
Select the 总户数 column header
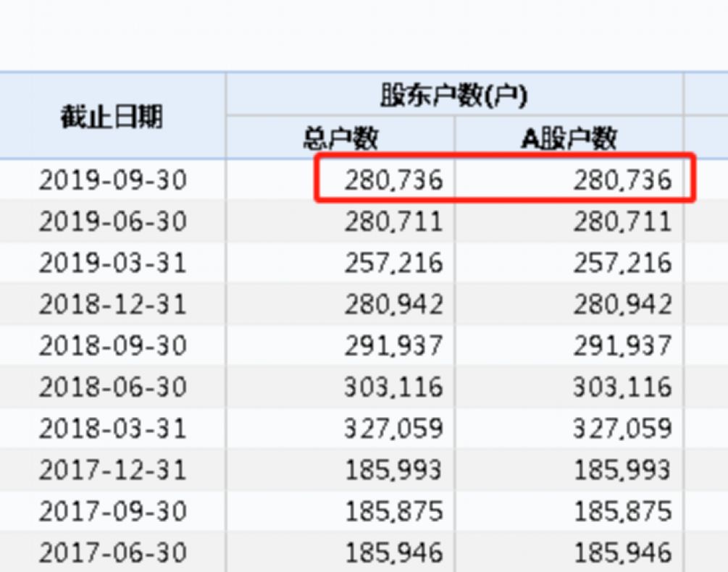coord(340,138)
